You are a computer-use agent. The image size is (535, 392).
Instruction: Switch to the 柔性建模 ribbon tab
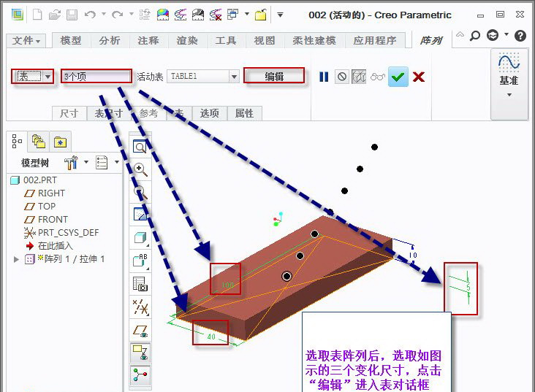(x=314, y=41)
